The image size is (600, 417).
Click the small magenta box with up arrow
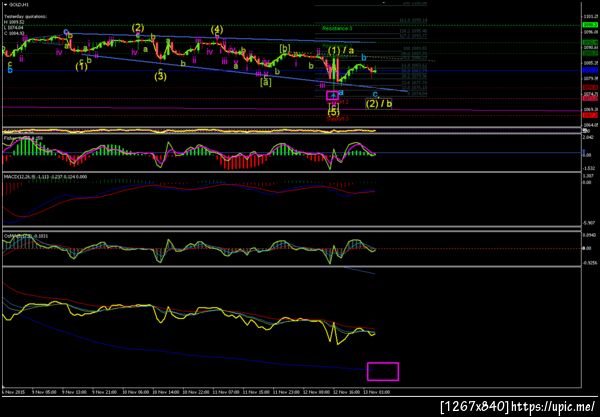pos(333,95)
